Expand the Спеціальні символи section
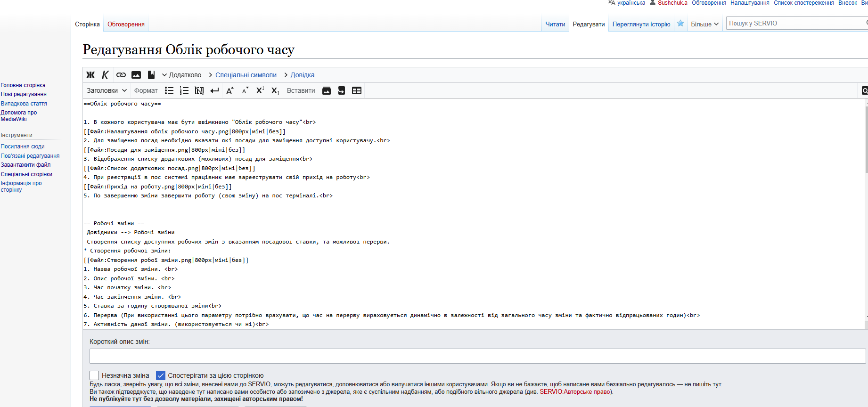Screen dimensions: 868x407 tap(246, 75)
